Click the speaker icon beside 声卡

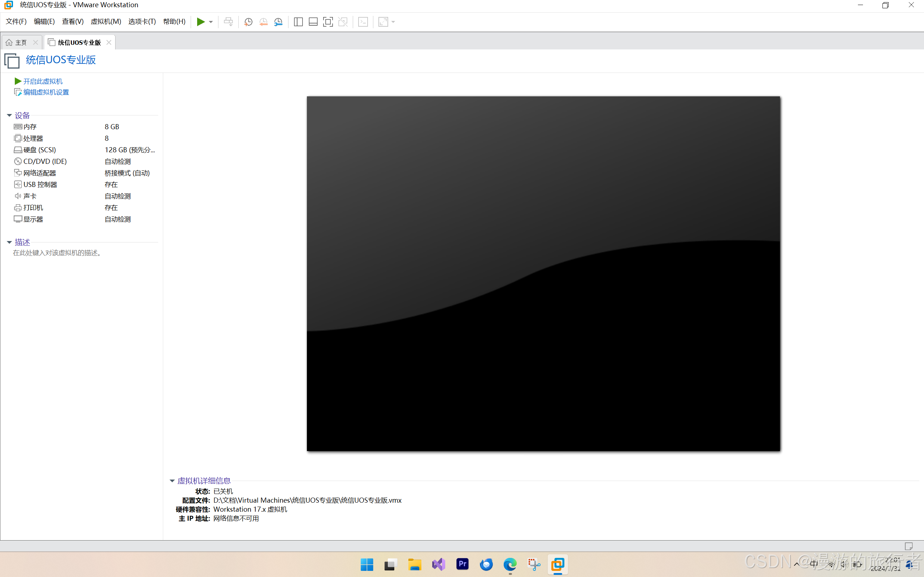coord(18,196)
